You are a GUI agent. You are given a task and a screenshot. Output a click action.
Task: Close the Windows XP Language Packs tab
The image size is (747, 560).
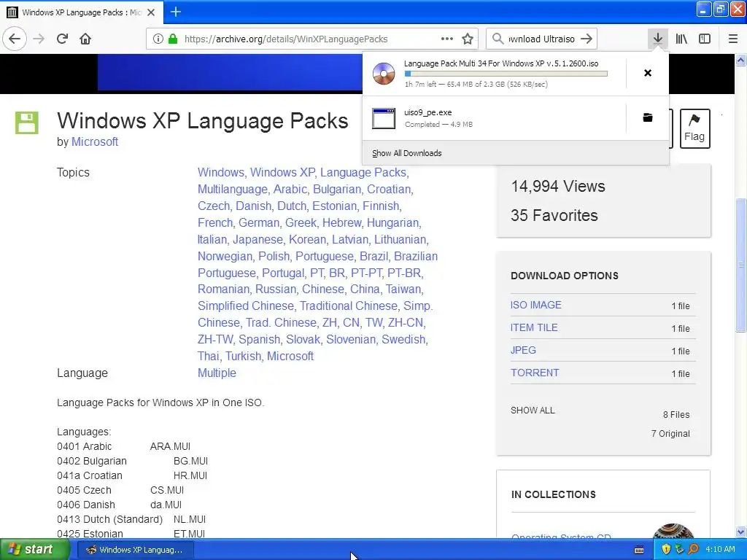(x=151, y=12)
